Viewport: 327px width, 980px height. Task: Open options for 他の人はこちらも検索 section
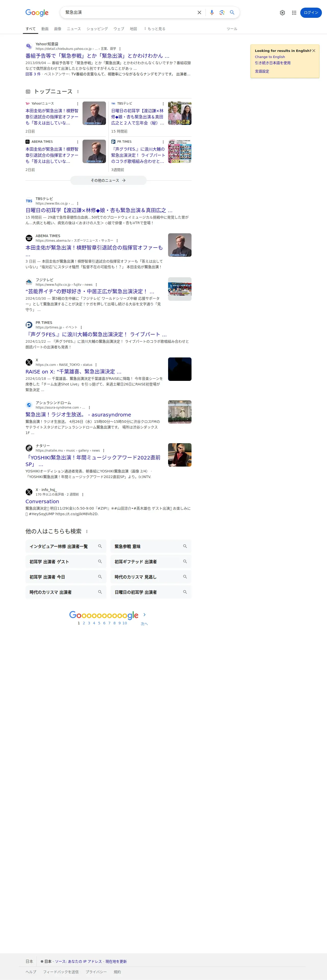pyautogui.click(x=87, y=531)
